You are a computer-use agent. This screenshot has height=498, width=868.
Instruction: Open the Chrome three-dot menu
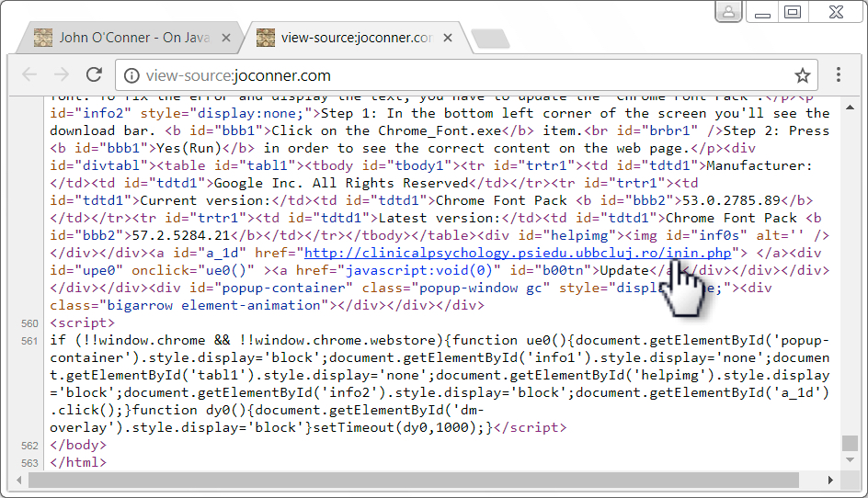[x=839, y=74]
